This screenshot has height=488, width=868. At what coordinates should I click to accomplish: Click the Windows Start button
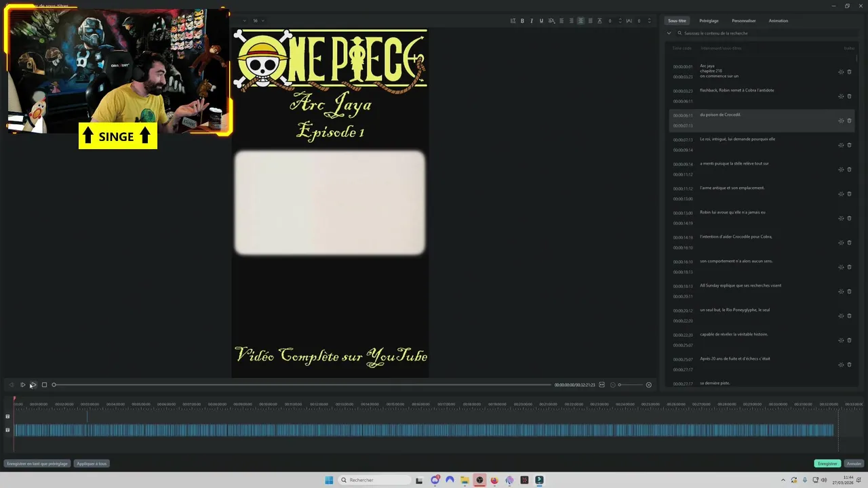[329, 480]
